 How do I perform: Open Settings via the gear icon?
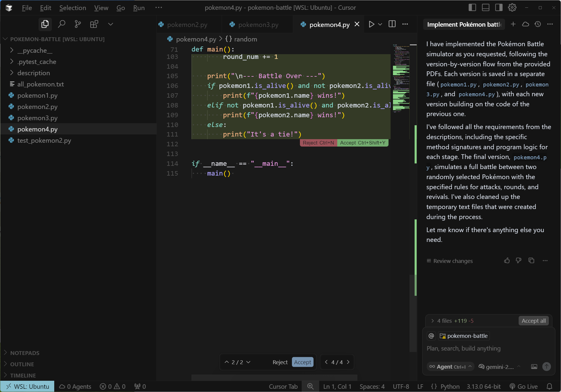[x=512, y=7]
